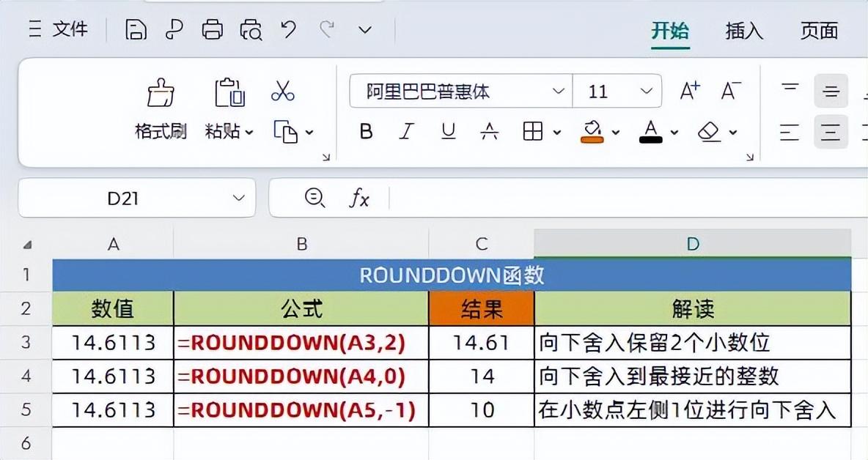Viewport: 868px width, 460px height.
Task: Expand the Name Box dropdown arrow
Action: click(x=238, y=198)
